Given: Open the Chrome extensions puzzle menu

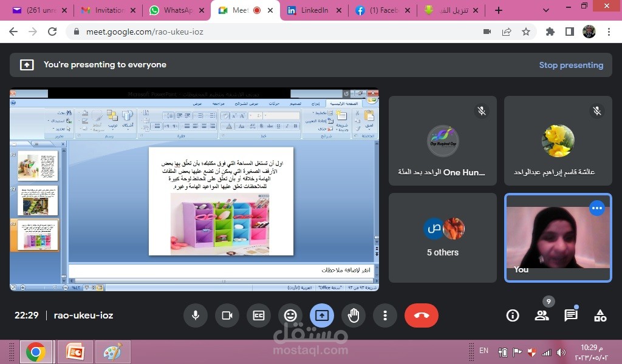Looking at the screenshot, I should tap(550, 32).
